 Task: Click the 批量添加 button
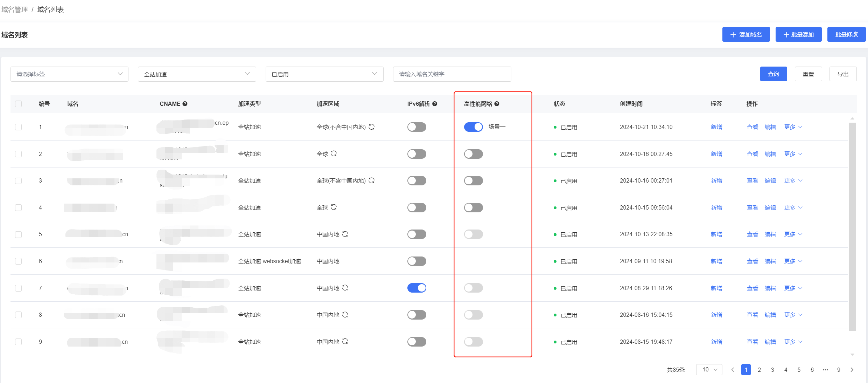coord(798,34)
